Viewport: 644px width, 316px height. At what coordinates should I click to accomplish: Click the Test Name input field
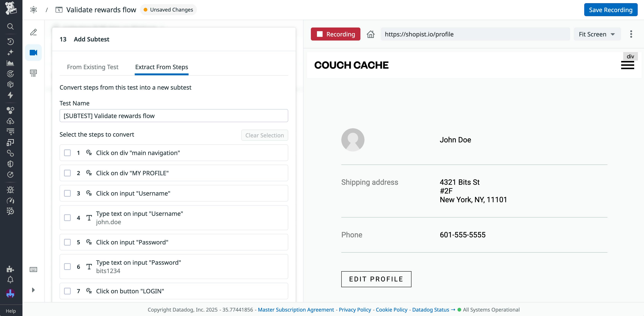[x=174, y=116]
